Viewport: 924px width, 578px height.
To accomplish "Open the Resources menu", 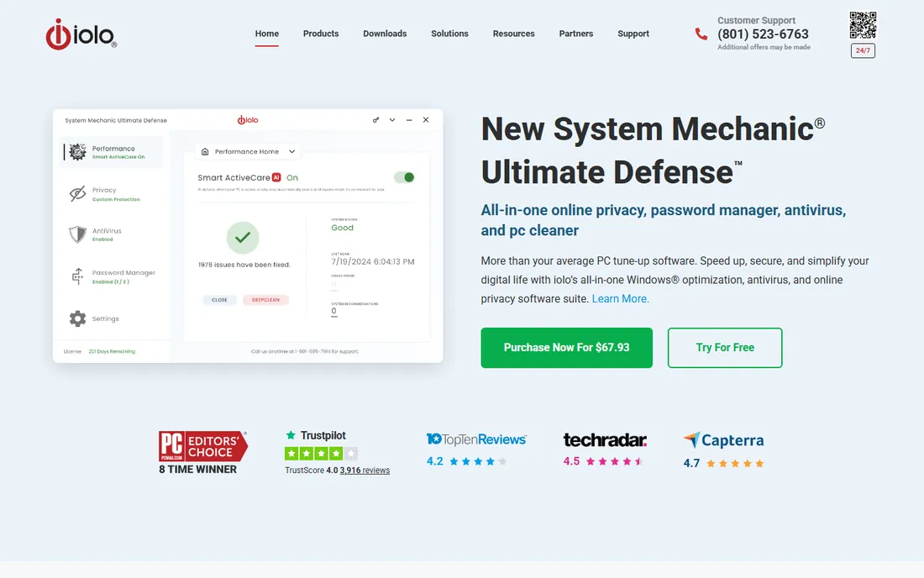I will tap(514, 34).
